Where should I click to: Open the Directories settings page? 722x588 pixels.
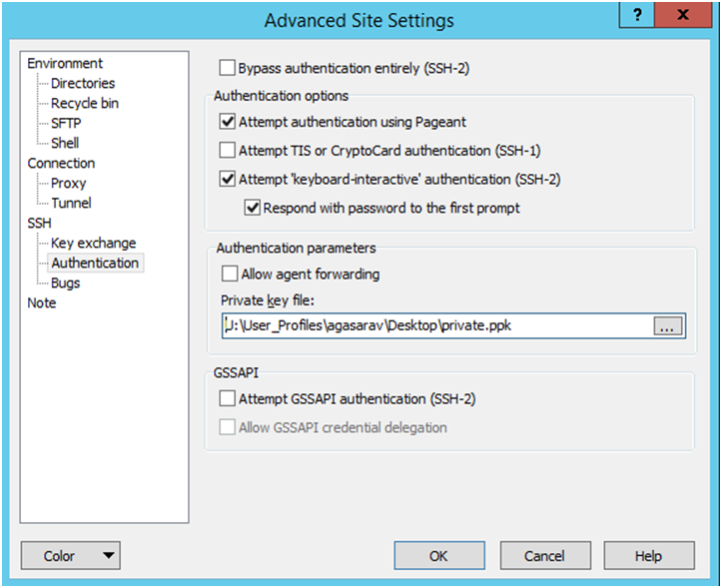pos(83,83)
